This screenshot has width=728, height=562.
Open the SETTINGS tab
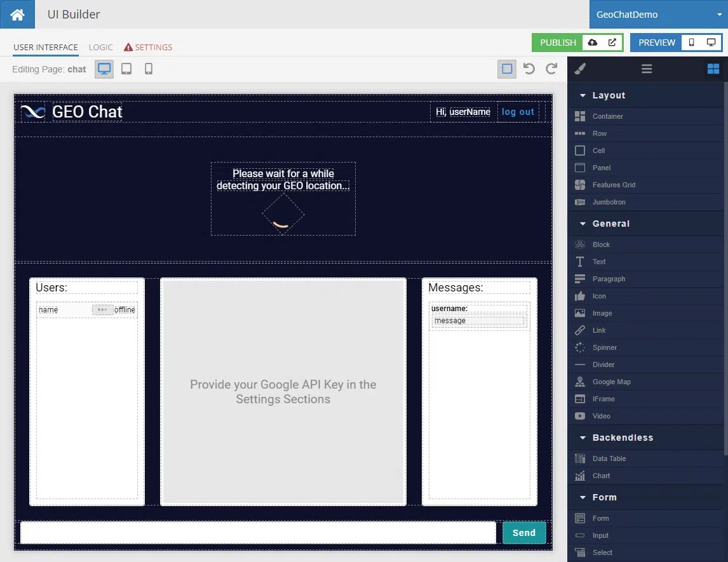click(x=152, y=47)
